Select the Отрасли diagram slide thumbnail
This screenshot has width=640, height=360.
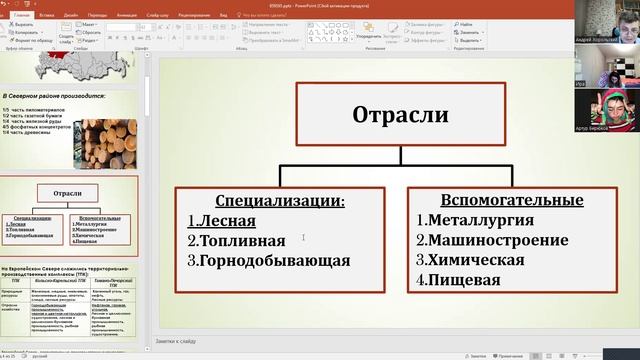tap(69, 216)
